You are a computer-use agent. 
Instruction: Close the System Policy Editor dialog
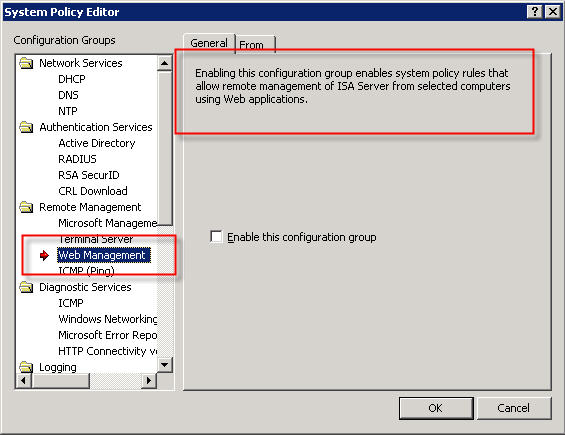[553, 12]
